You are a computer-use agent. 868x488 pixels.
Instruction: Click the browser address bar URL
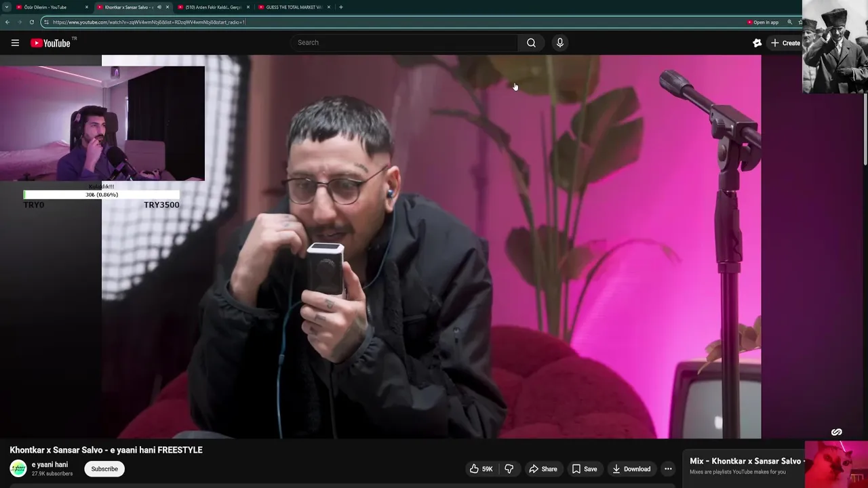pos(149,22)
